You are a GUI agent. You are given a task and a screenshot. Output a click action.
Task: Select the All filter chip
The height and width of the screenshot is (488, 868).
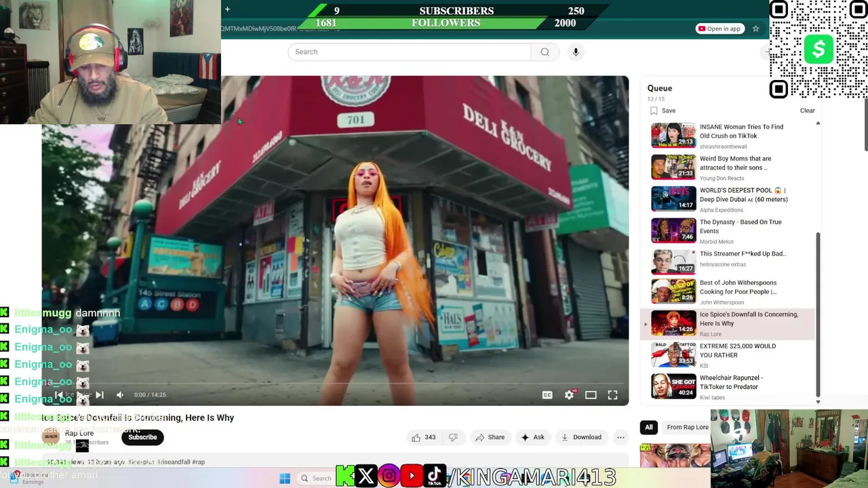point(648,427)
